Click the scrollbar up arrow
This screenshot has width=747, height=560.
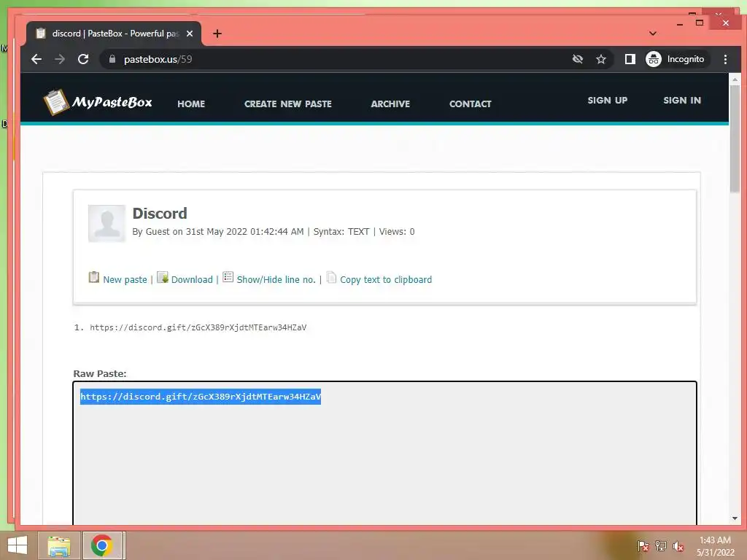[735, 79]
